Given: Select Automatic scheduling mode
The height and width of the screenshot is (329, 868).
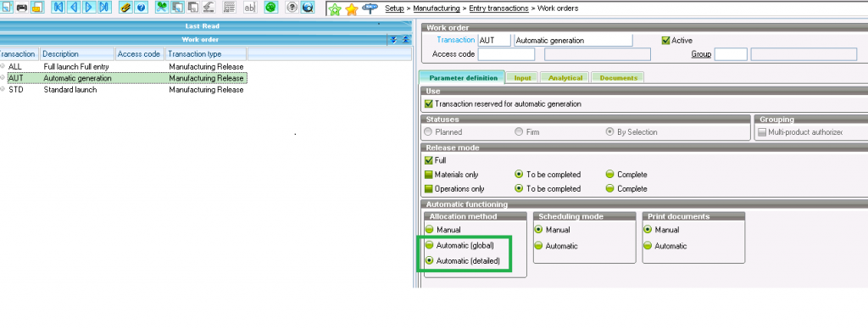Looking at the screenshot, I should [x=538, y=246].
